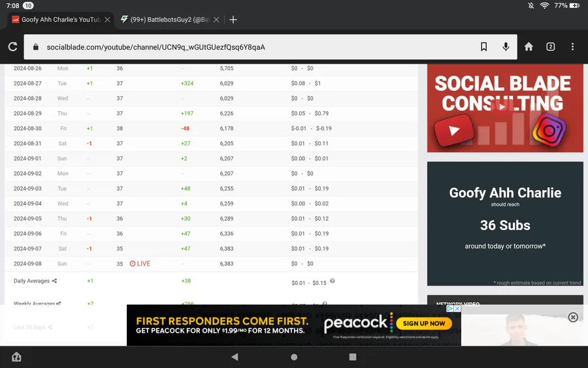Open help icon beside daily earnings estimate
588x368 pixels.
(333, 281)
